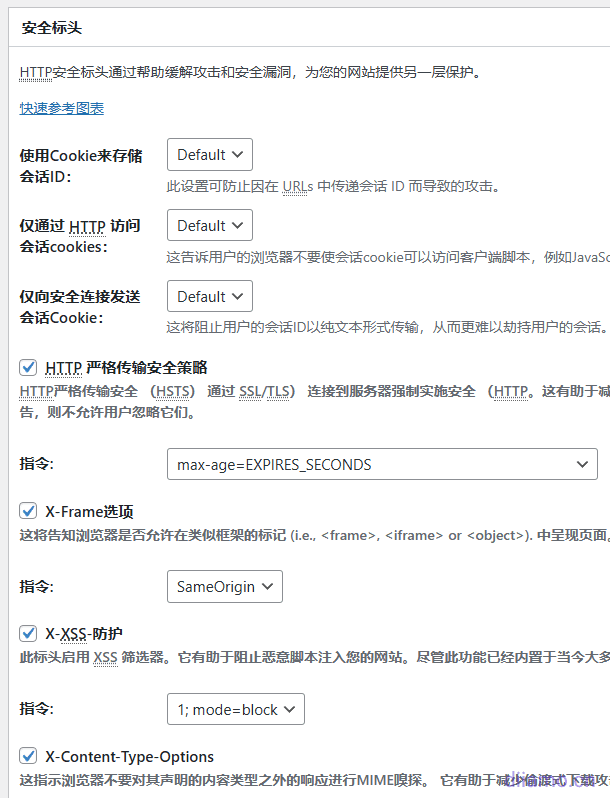Open the SameOrigin directive dropdown
Image resolution: width=610 pixels, height=798 pixels.
tap(224, 587)
